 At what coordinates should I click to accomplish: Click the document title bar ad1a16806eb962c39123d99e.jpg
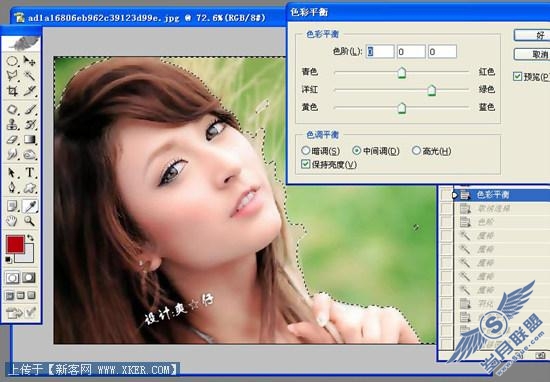[147, 18]
